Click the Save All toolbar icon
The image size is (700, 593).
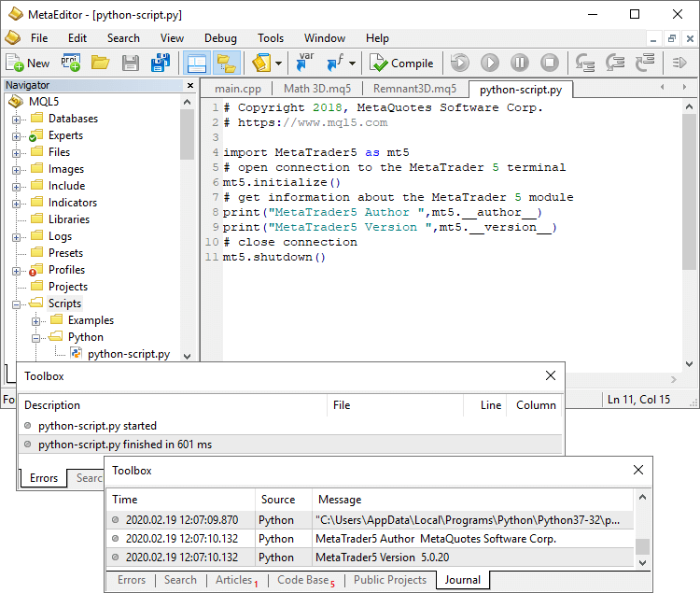161,63
